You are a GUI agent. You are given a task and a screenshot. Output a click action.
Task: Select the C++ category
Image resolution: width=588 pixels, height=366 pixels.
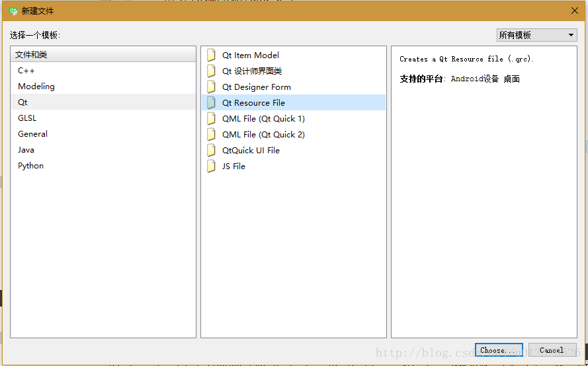click(103, 71)
